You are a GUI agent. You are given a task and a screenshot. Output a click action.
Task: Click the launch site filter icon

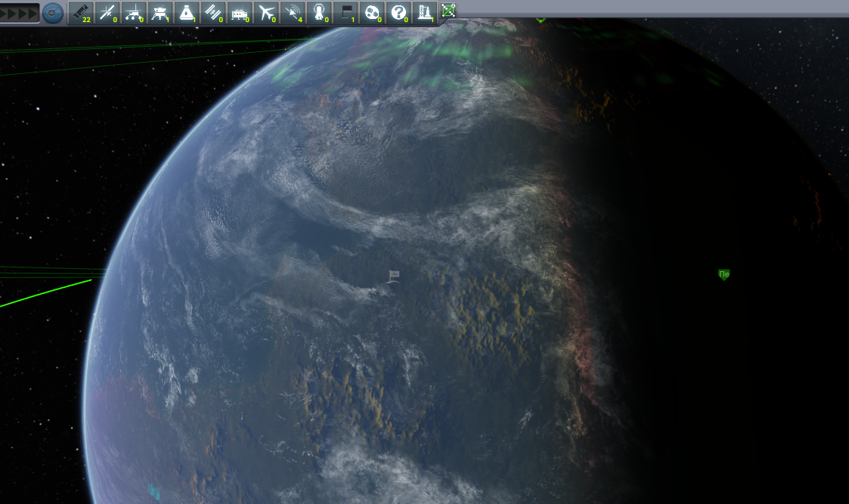(425, 12)
